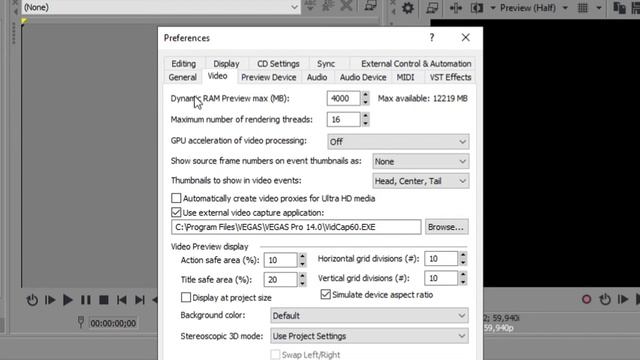Open the Sync tab

[326, 64]
